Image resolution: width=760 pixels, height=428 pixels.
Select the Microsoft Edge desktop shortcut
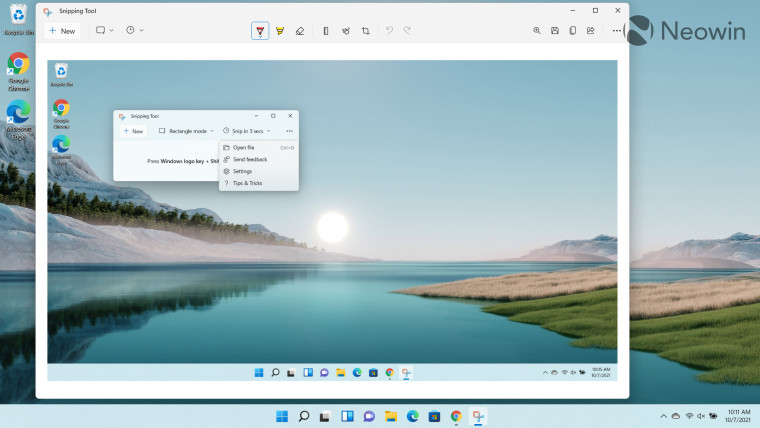18,119
